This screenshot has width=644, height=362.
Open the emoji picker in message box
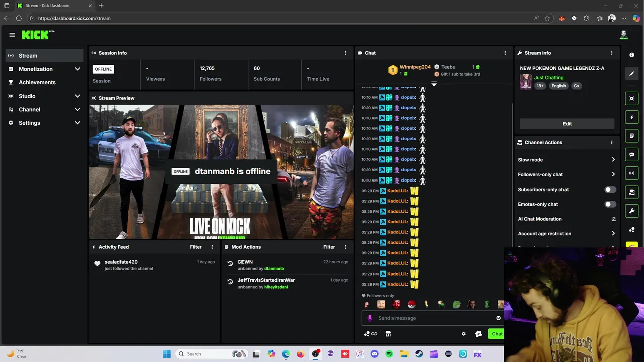click(x=499, y=318)
